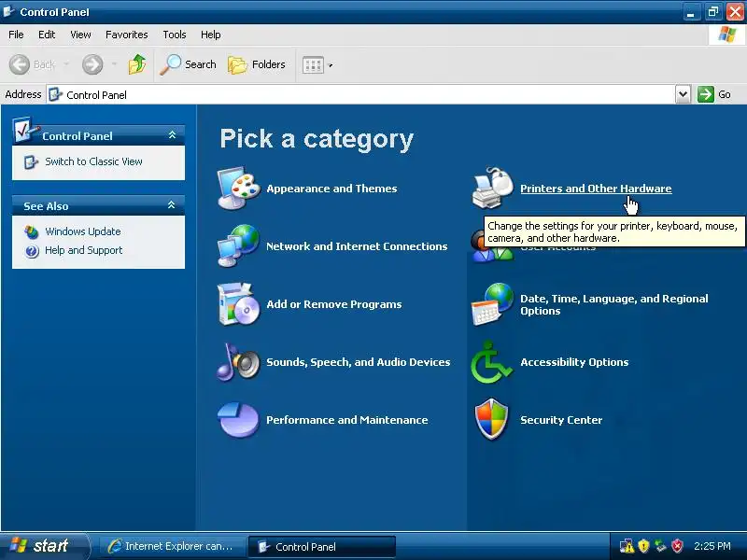The width and height of the screenshot is (747, 560).
Task: Click the Printers and Other Hardware printer icon
Action: pyautogui.click(x=492, y=189)
